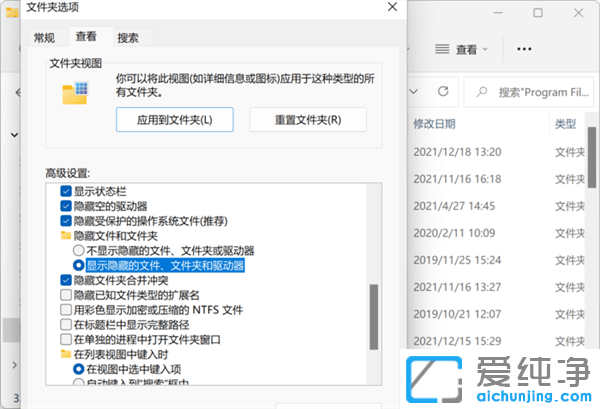600x409 pixels.
Task: Click 应用到文件夹(L) button
Action: point(175,120)
